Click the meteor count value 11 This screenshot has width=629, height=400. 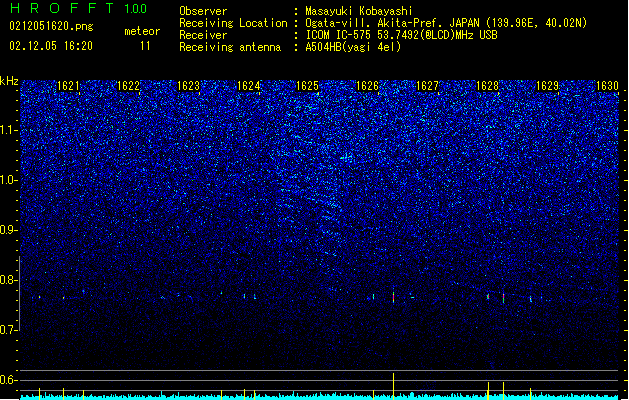coord(145,46)
